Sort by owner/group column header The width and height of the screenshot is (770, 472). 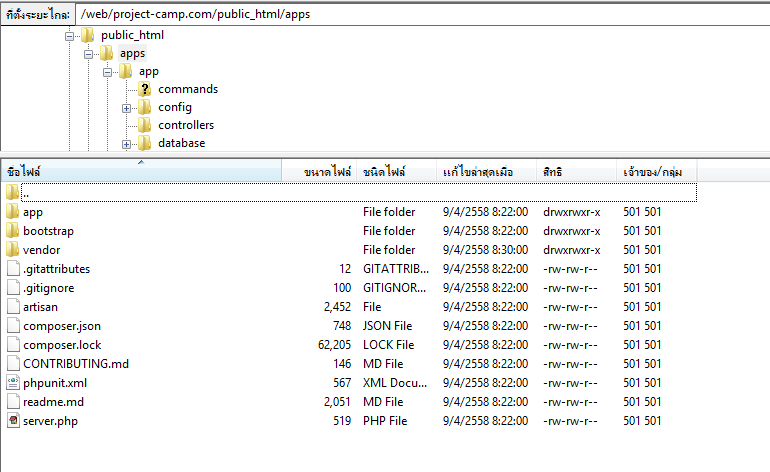[657, 171]
